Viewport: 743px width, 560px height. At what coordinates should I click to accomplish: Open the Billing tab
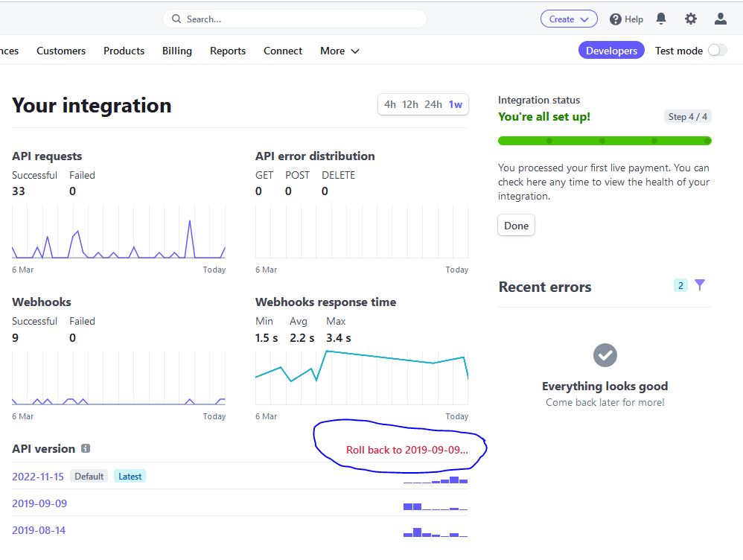click(x=176, y=51)
